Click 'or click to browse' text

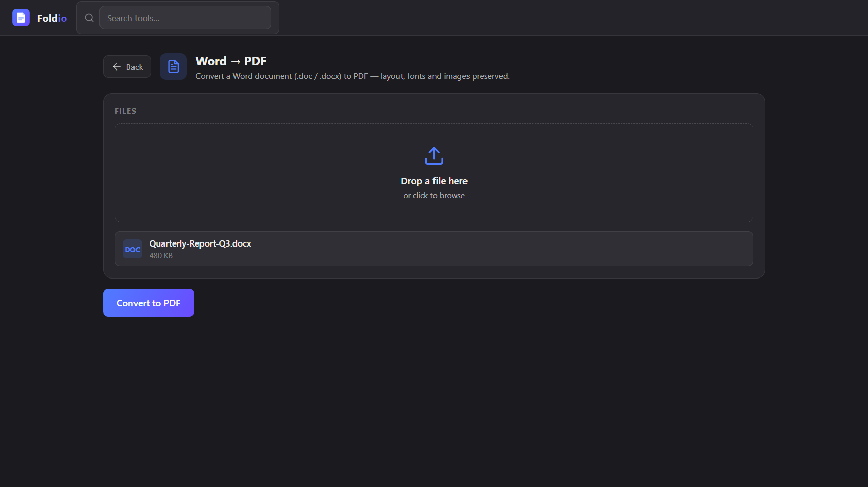coord(434,196)
